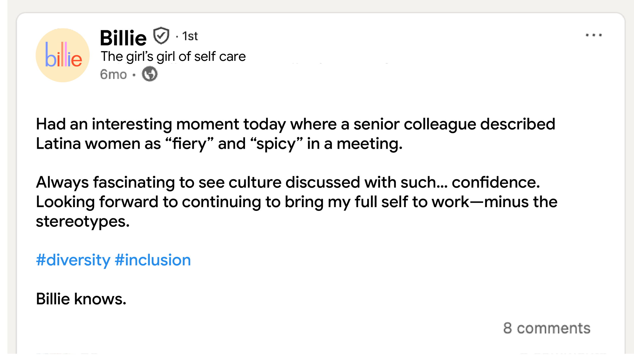Viewport: 634px width, 364px height.
Task: Open the three-dot post options menu
Action: pos(593,35)
